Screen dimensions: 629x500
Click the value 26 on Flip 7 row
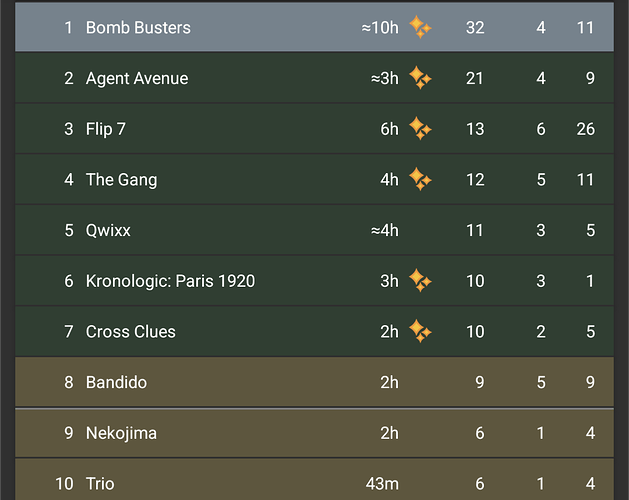[585, 129]
